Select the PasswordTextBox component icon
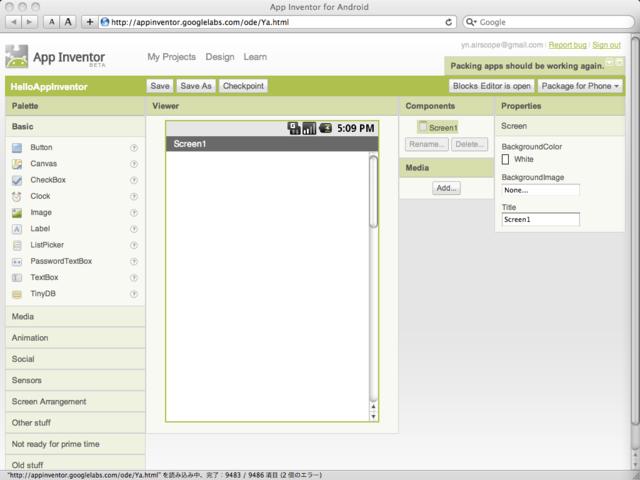640x480 pixels. click(17, 262)
